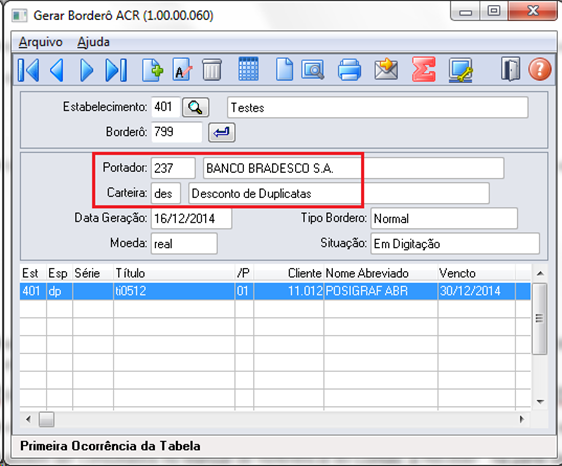Screen dimensions: 562x466
Task: Go to last record
Action: tap(116, 70)
